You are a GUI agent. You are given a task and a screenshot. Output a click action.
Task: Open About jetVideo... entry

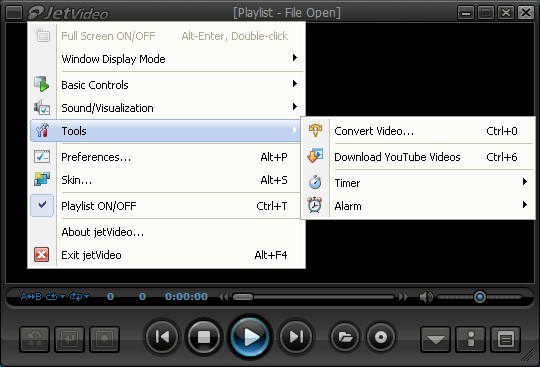166,232
